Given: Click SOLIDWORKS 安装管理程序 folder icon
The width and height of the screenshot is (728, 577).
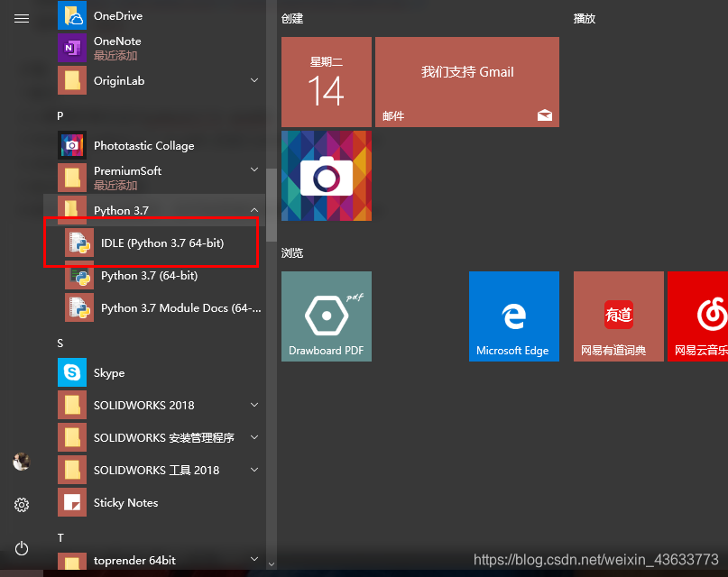Looking at the screenshot, I should coord(72,437).
